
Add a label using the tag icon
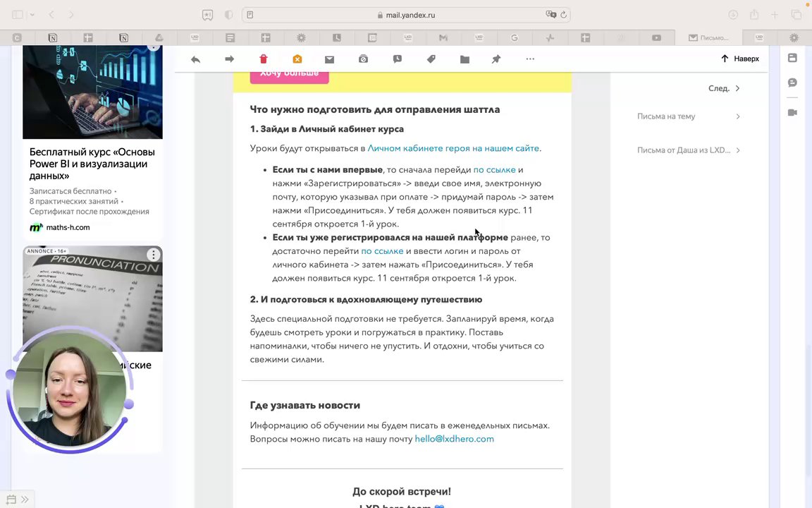(431, 59)
